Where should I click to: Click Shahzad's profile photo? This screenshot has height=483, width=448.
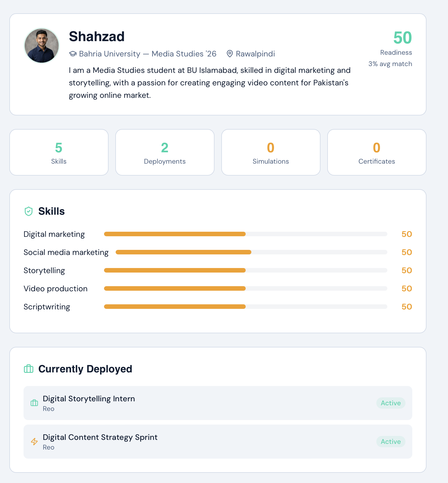(x=42, y=45)
